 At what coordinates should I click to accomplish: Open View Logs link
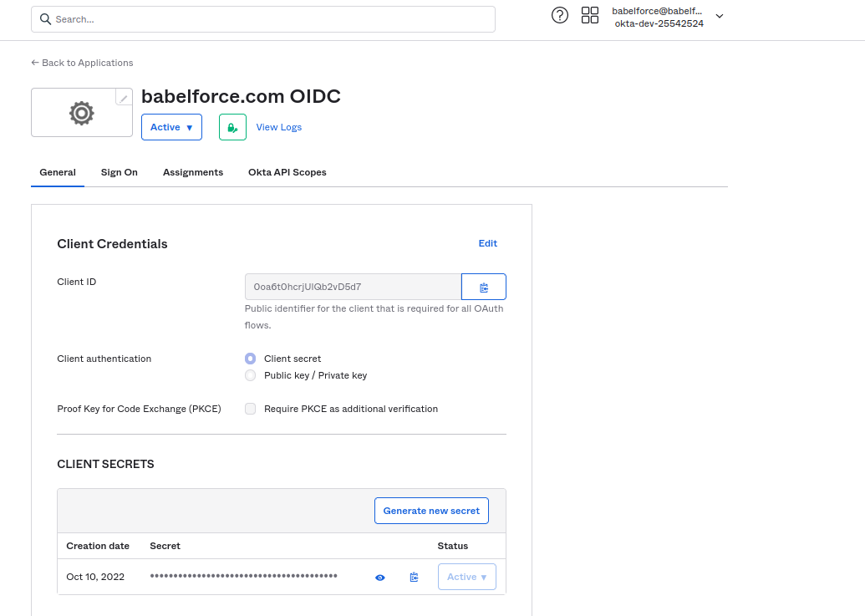point(279,127)
